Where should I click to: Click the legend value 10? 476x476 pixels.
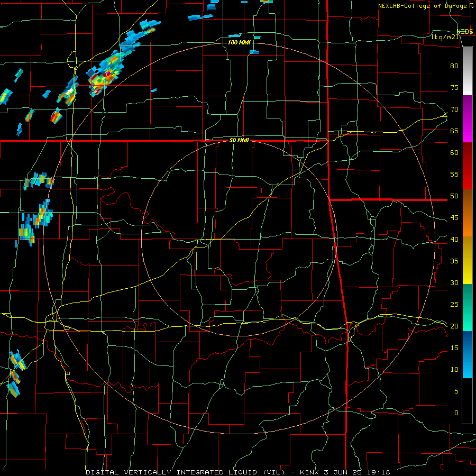tap(454, 370)
